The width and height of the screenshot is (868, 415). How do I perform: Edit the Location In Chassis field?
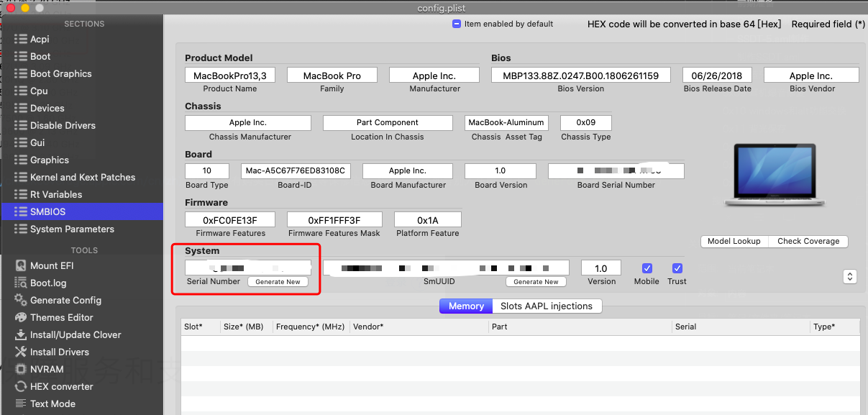[x=388, y=123]
